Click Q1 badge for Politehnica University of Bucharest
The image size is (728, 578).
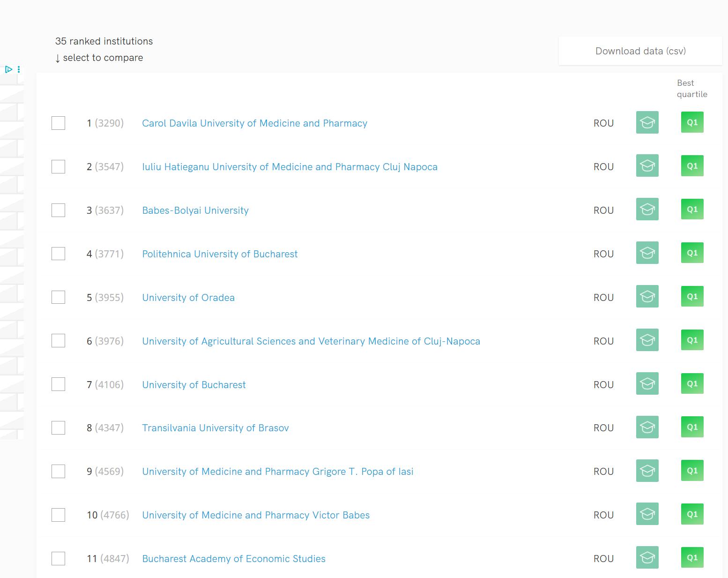(x=692, y=253)
